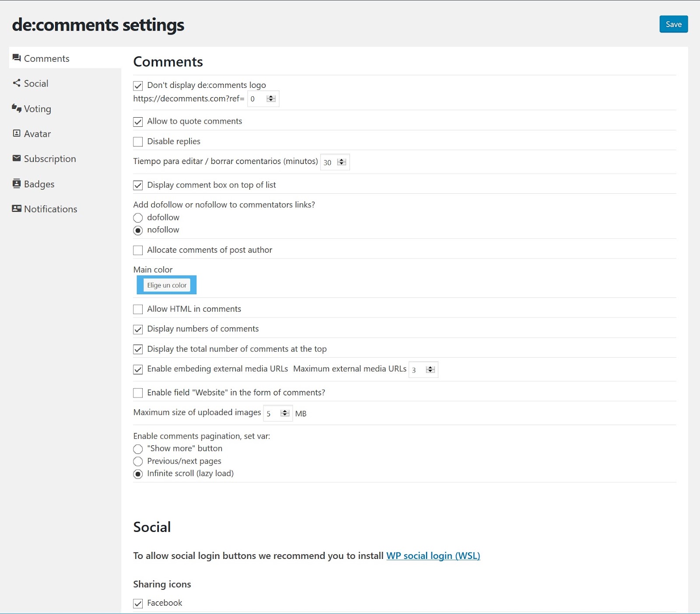700x614 pixels.
Task: Choose the "Show more" button pagination option
Action: click(138, 449)
